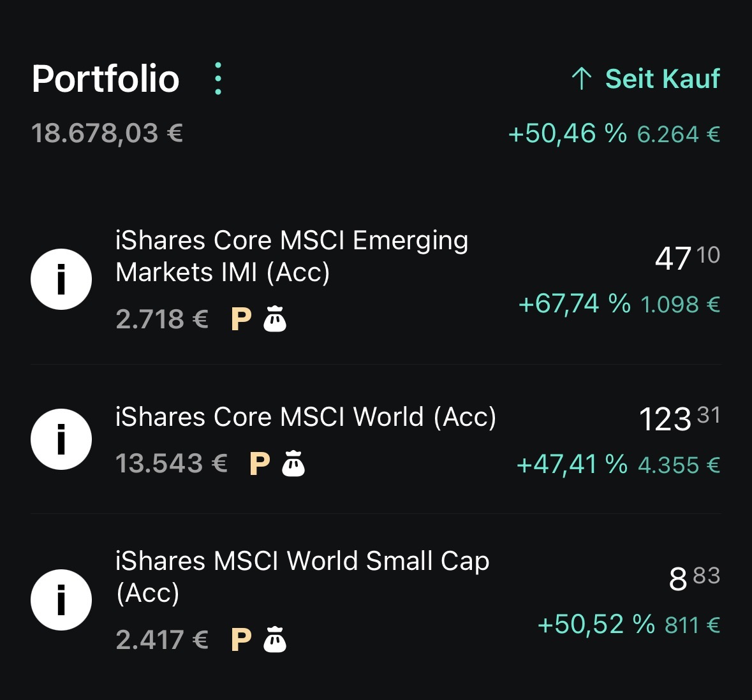Tap money bag icon on Small Cap row
Image resolution: width=752 pixels, height=700 pixels.
point(275,639)
